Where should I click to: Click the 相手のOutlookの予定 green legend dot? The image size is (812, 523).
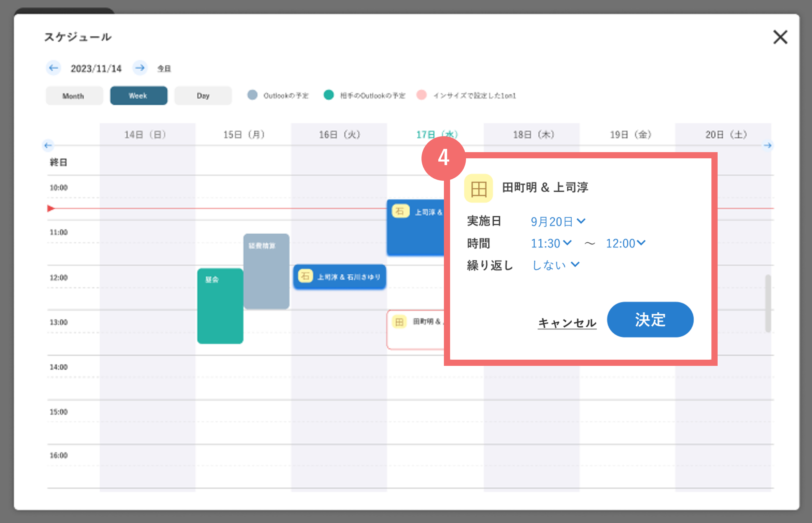click(329, 95)
